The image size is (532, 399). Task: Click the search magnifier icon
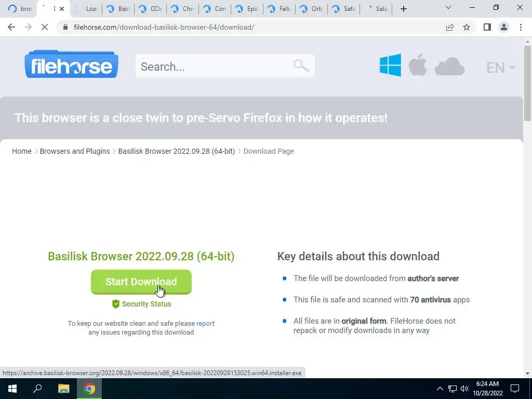[301, 65]
